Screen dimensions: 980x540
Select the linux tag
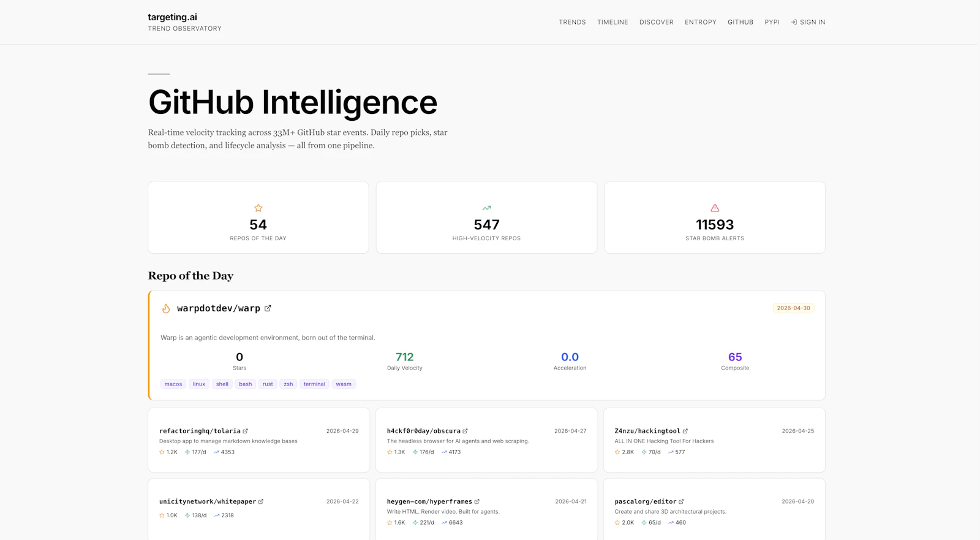199,384
